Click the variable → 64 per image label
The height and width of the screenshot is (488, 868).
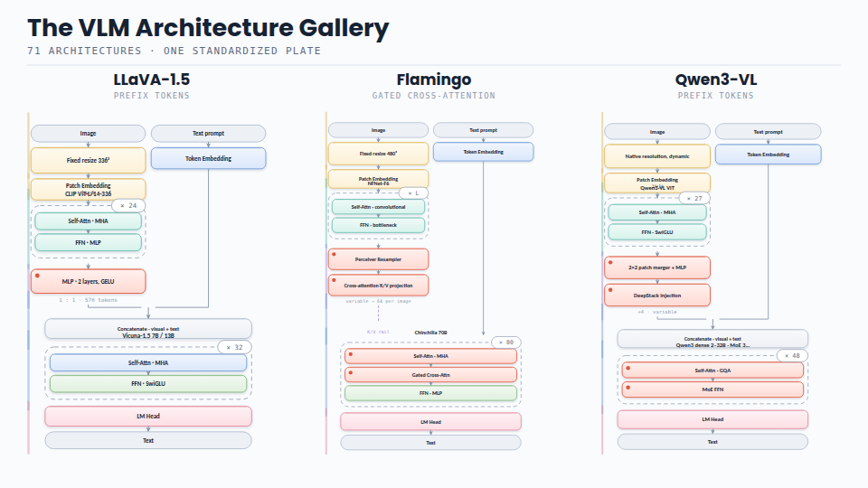point(378,301)
